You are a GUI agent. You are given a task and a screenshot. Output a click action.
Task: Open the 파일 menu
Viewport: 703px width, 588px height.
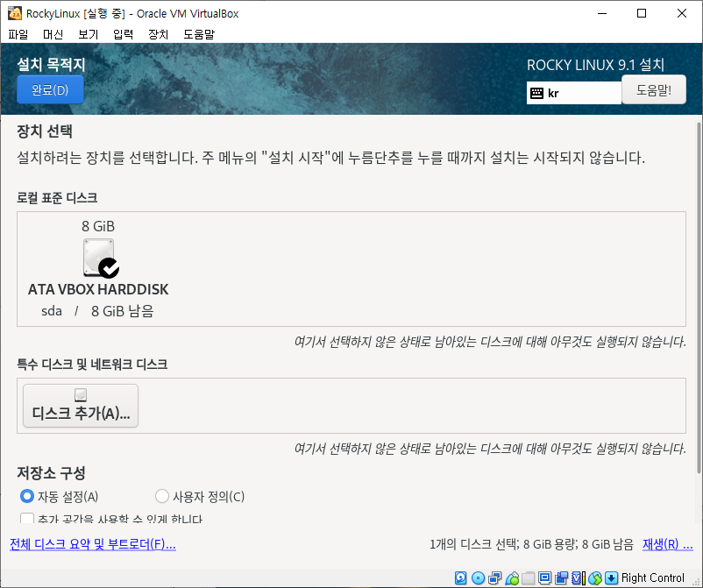[x=18, y=34]
